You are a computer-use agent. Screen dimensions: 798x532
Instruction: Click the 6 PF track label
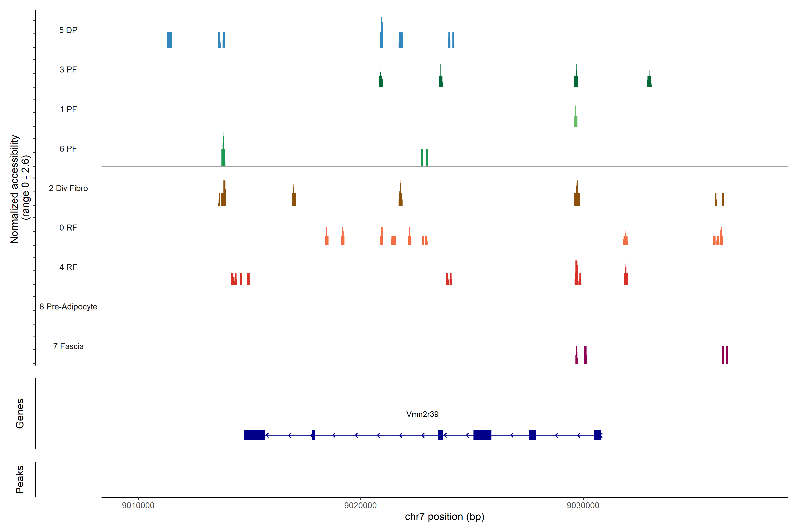click(x=68, y=149)
